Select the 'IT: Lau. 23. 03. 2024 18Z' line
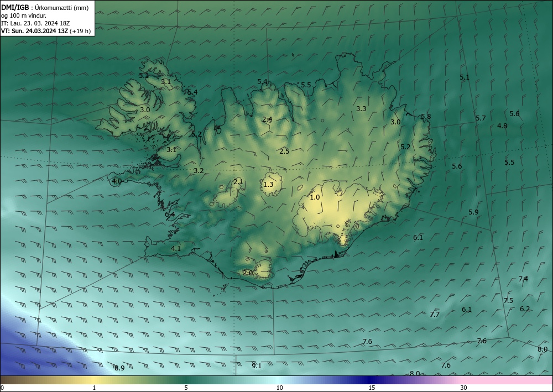Screen dimensions: 553x392 click(x=35, y=23)
